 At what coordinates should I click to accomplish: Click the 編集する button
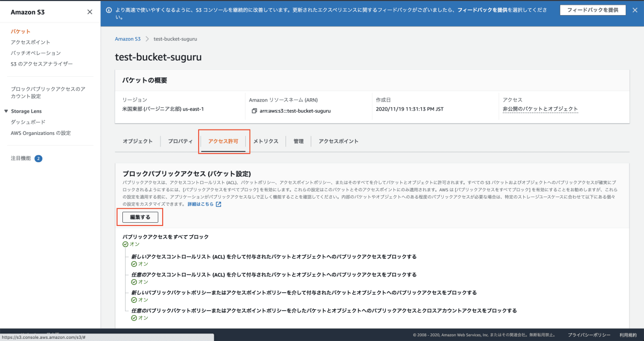140,217
